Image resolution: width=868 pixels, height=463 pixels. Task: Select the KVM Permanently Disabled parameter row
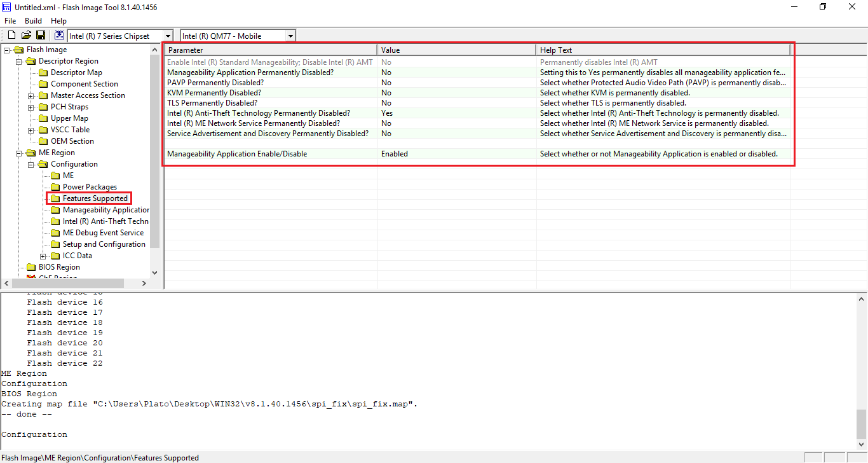478,93
